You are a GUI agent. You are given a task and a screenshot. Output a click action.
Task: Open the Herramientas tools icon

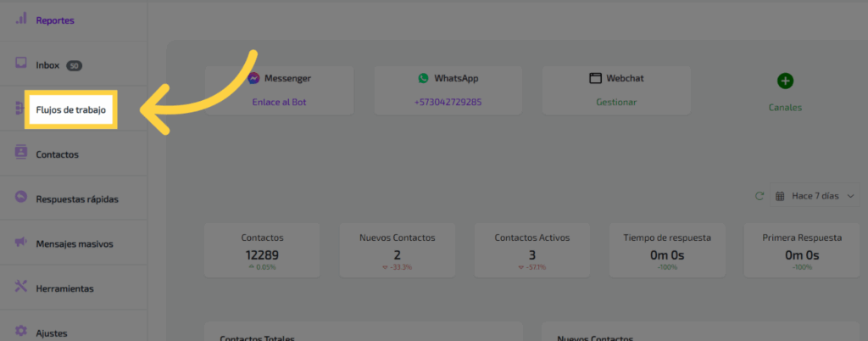21,288
